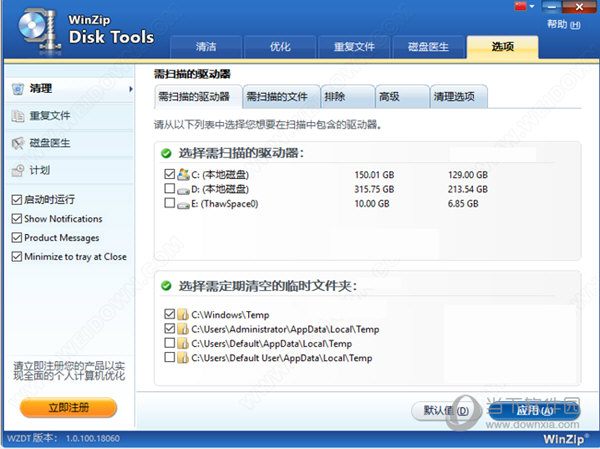Click the 应用 (A) apply button
600x449 pixels.
point(534,411)
